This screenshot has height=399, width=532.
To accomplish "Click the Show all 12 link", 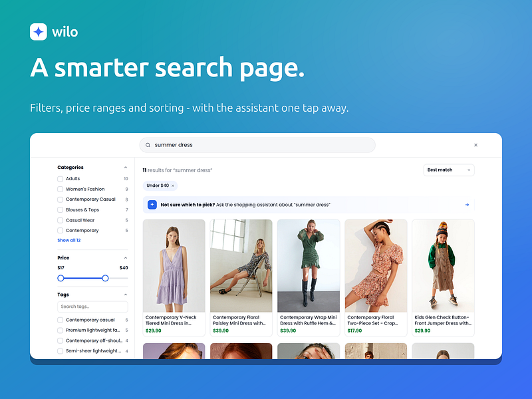I will pyautogui.click(x=69, y=240).
